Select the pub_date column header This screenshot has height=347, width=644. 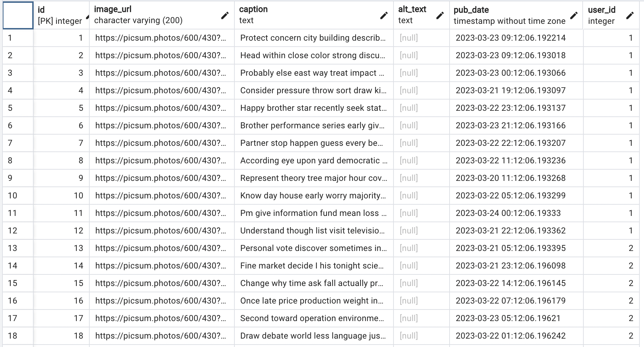tap(516, 15)
